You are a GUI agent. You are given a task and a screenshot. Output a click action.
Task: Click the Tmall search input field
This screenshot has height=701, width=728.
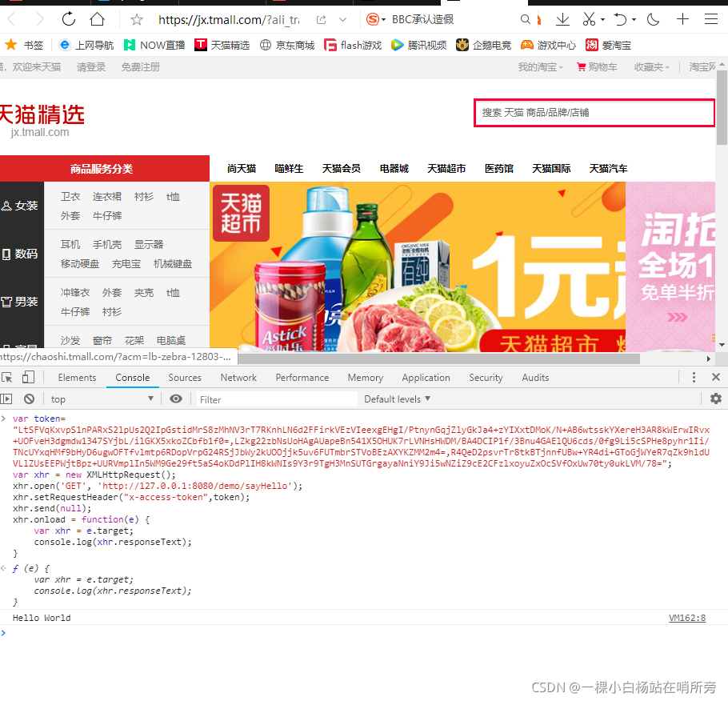[x=594, y=112]
